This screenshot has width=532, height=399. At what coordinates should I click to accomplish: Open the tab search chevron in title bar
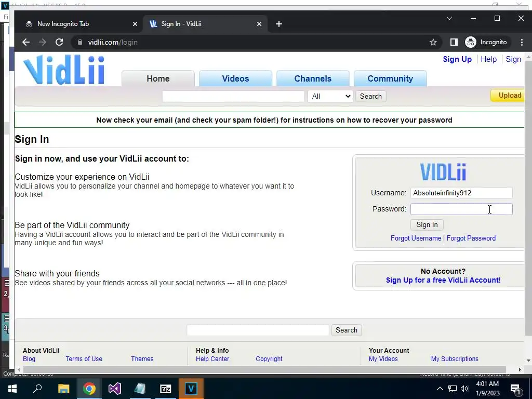[449, 18]
